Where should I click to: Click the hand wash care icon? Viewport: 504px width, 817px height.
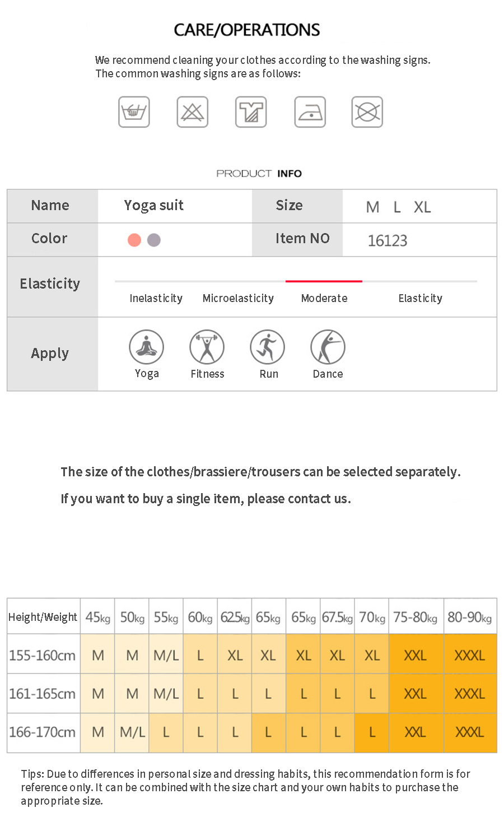(x=134, y=112)
